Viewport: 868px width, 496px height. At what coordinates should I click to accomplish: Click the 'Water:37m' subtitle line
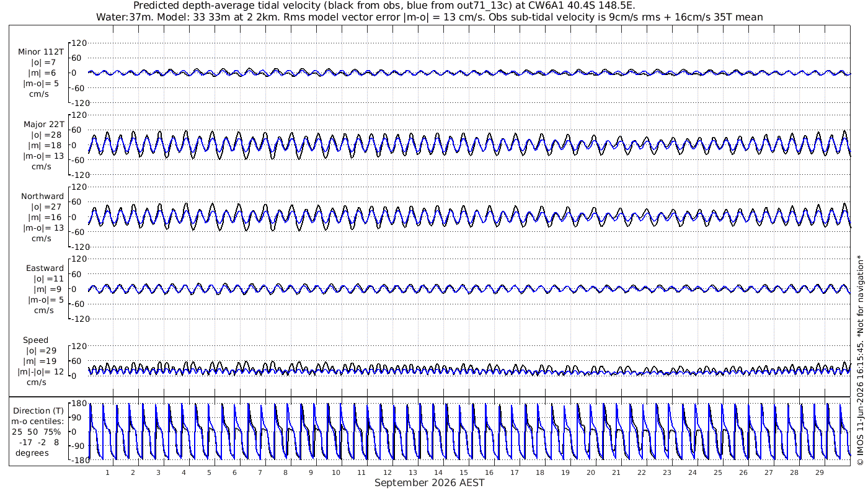click(430, 17)
